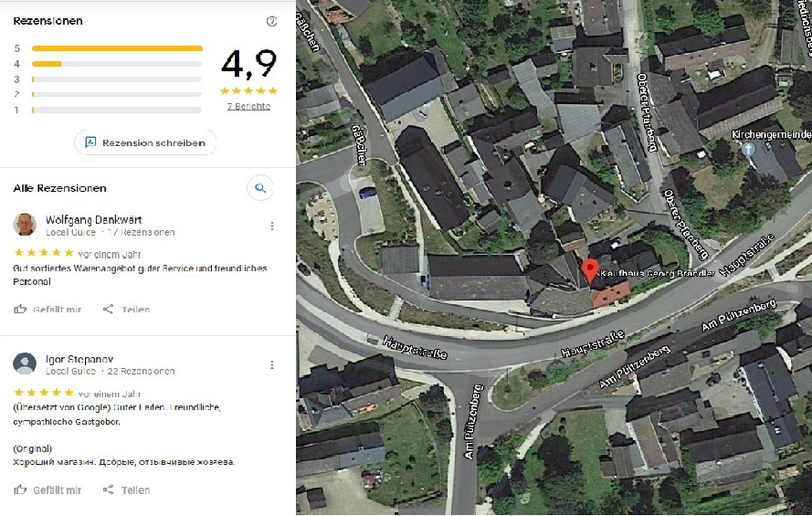The image size is (812, 516).
Task: Open Igor Stepanov's profile avatar
Action: [x=25, y=363]
